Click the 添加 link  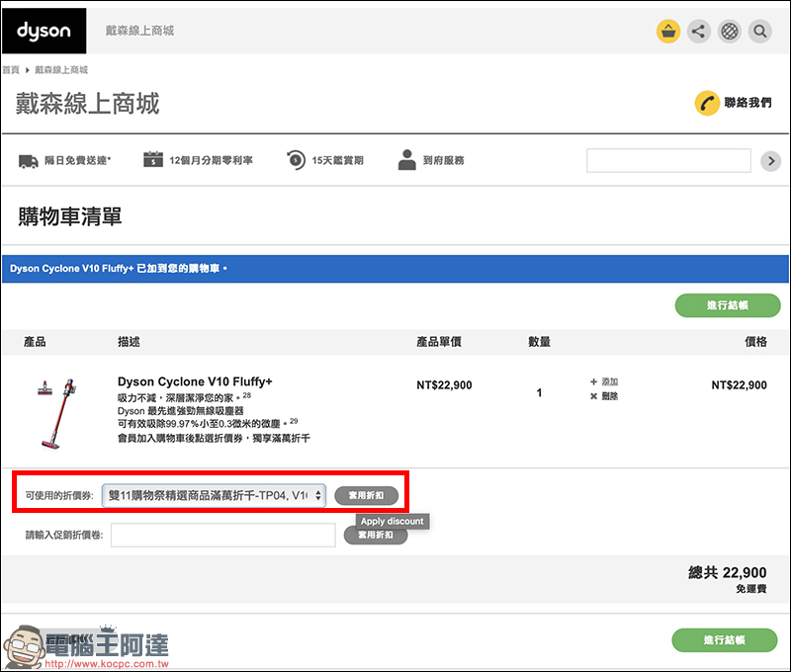(x=609, y=381)
